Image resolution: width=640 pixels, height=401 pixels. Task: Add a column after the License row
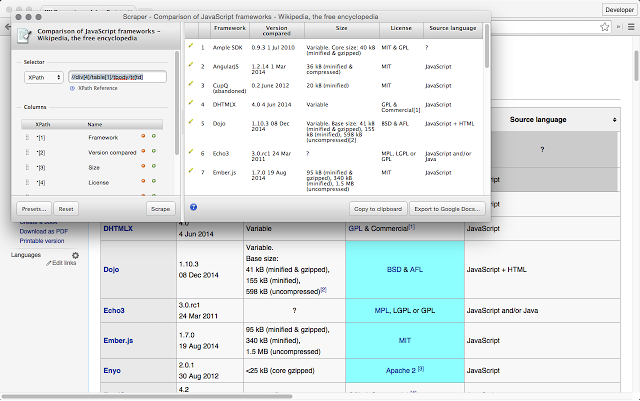pos(154,181)
